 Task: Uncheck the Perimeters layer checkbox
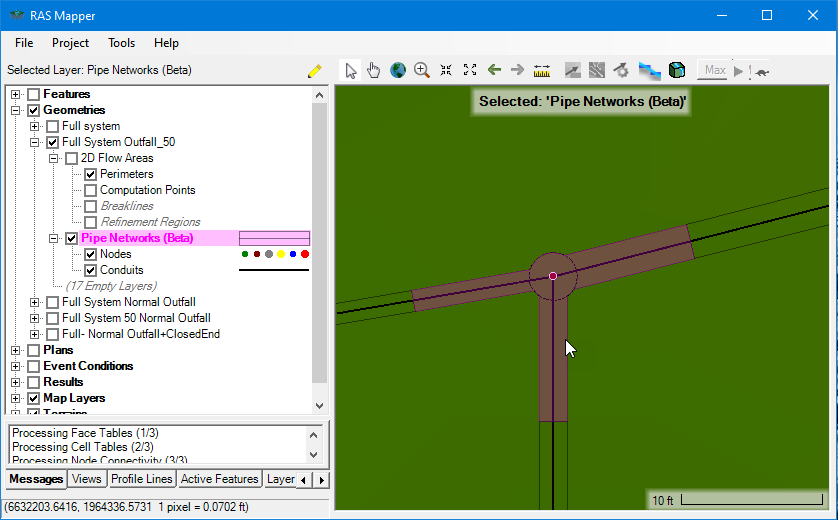pyautogui.click(x=91, y=174)
